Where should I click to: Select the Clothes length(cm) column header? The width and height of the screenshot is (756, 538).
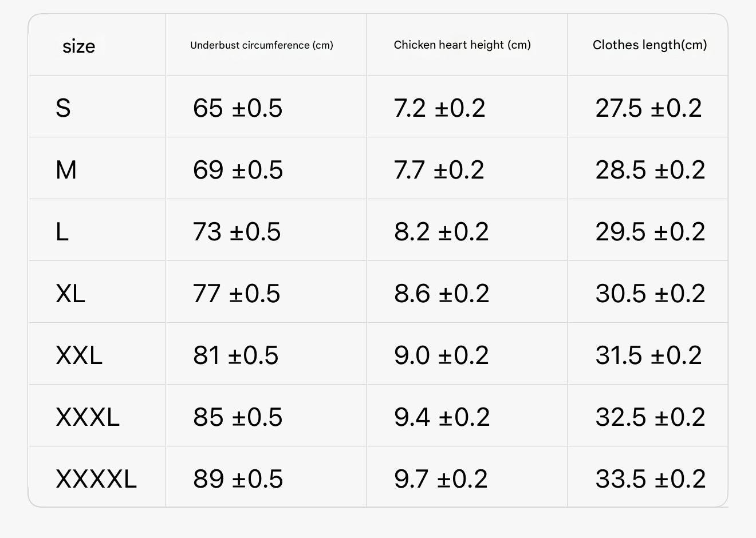649,45
